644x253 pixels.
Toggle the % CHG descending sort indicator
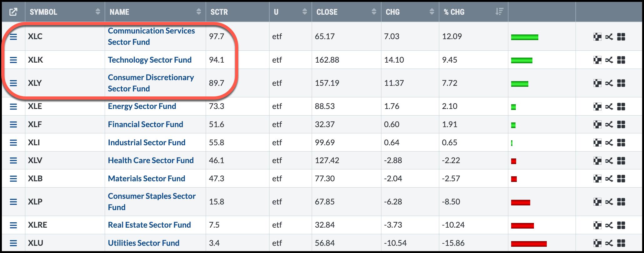tap(499, 12)
